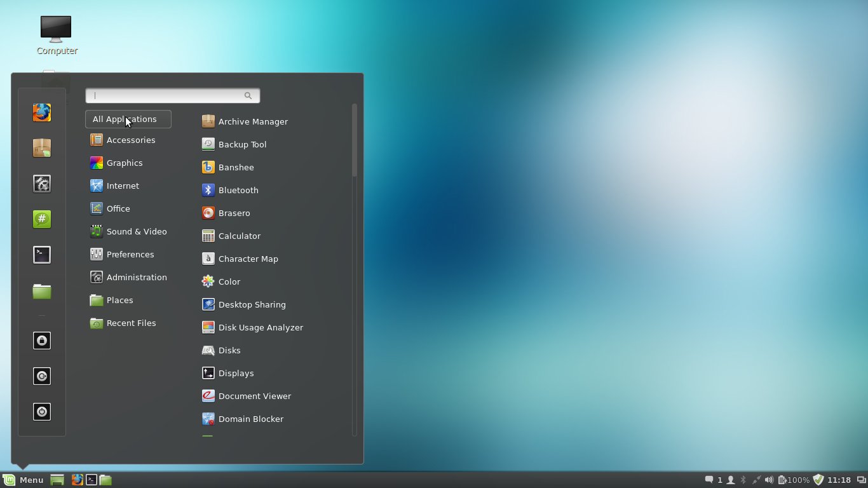Switch to the Office category

pos(119,208)
